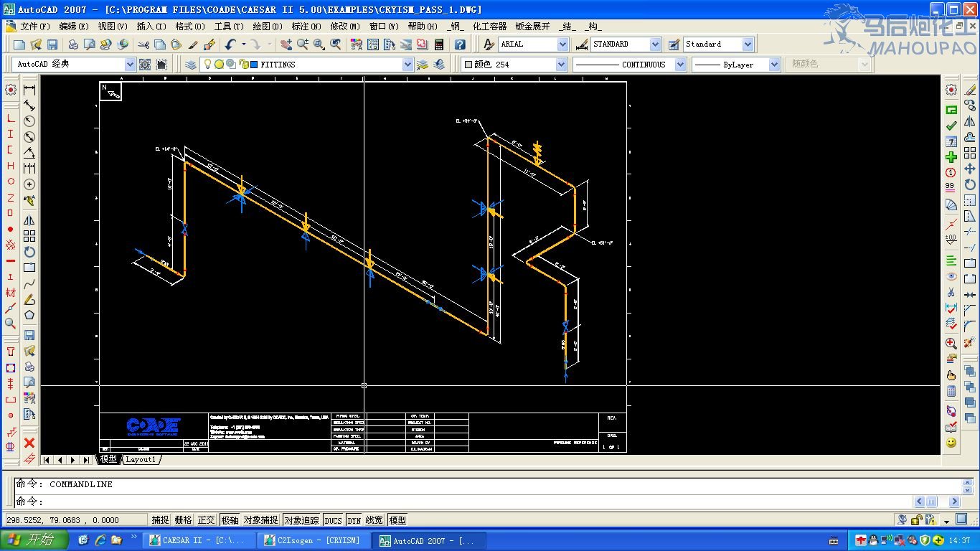Click the Plot printer icon
The image size is (980, 551).
point(73,44)
